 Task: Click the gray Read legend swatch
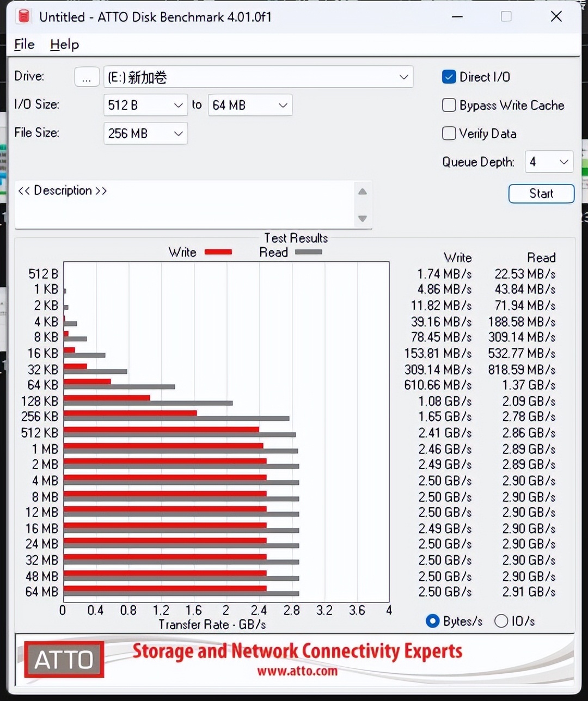pos(308,252)
